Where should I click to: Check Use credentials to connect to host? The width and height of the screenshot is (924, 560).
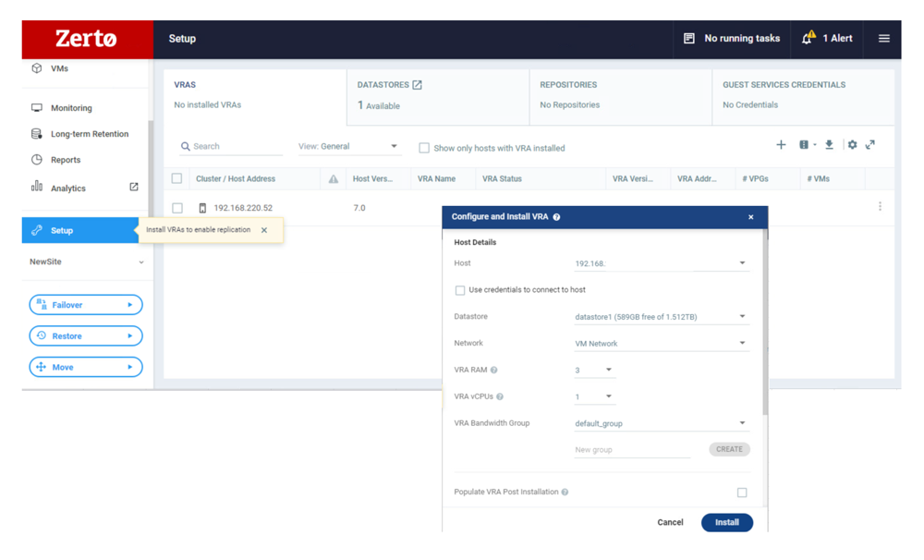(x=459, y=290)
